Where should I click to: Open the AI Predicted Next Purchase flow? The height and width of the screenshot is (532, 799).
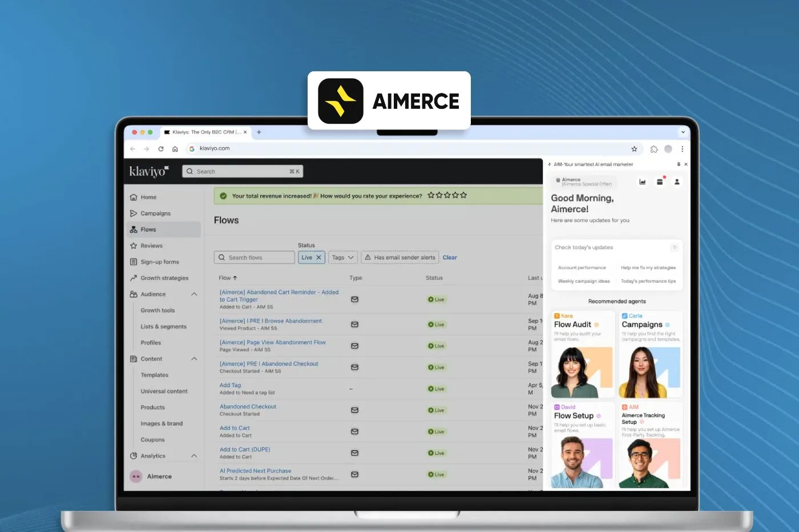(256, 471)
